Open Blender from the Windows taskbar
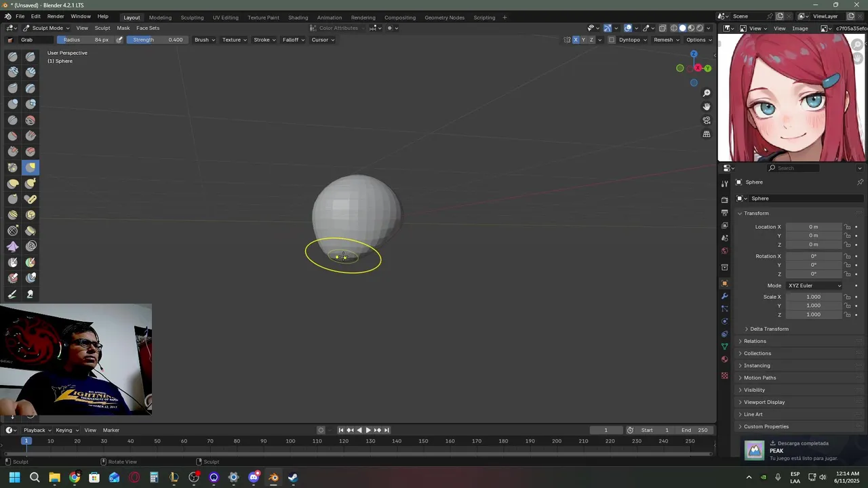This screenshot has width=868, height=488. coord(273,478)
